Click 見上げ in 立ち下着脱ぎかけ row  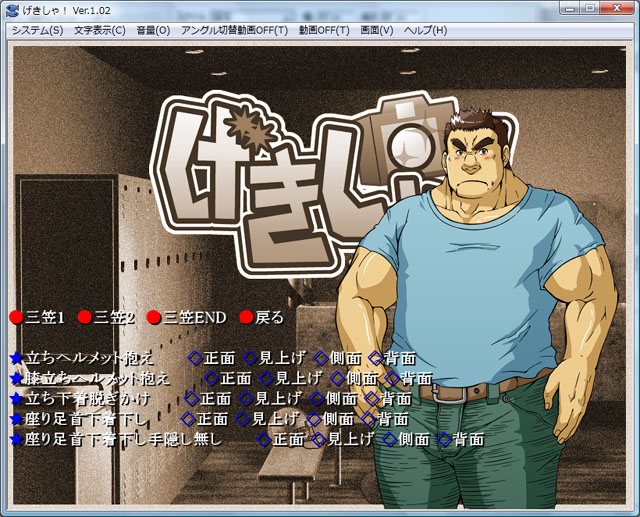[270, 399]
